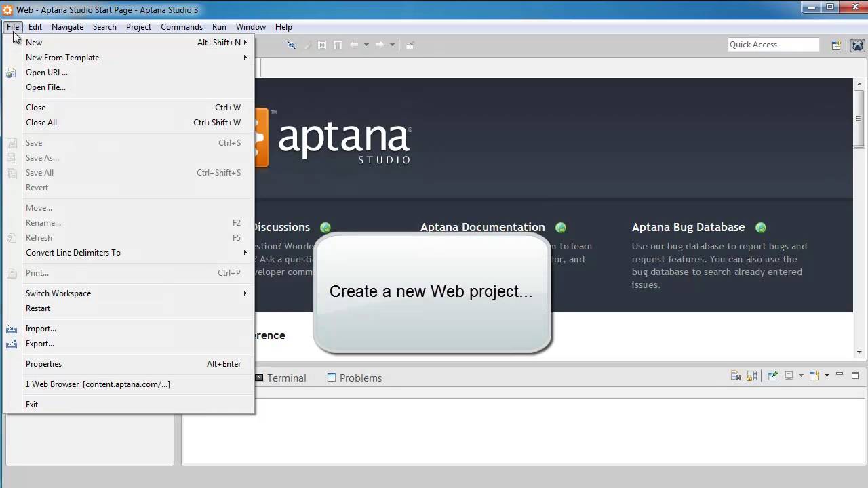The image size is (868, 488).
Task: Expand the New From Template submenu arrow
Action: tap(245, 57)
